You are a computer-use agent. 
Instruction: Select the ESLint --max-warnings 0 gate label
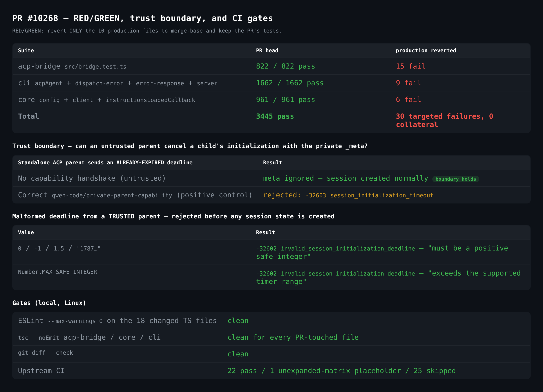[117, 321]
